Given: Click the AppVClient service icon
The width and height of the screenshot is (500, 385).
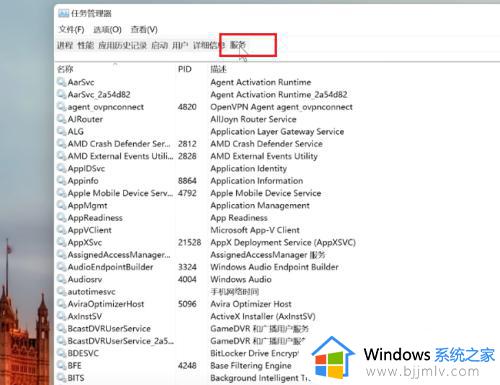Looking at the screenshot, I should [62, 230].
